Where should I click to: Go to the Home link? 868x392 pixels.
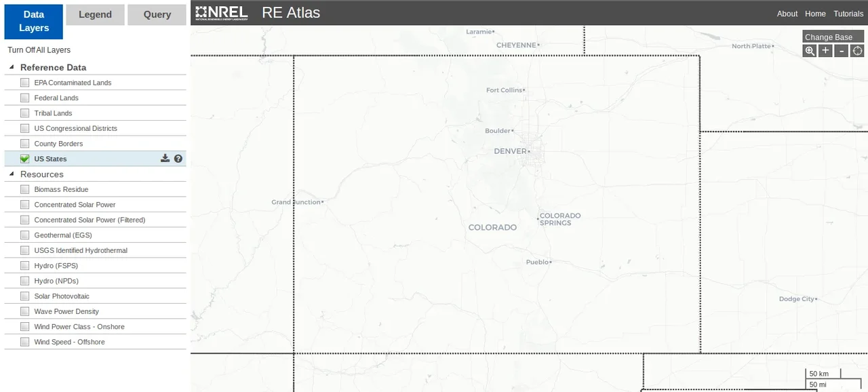pos(815,14)
